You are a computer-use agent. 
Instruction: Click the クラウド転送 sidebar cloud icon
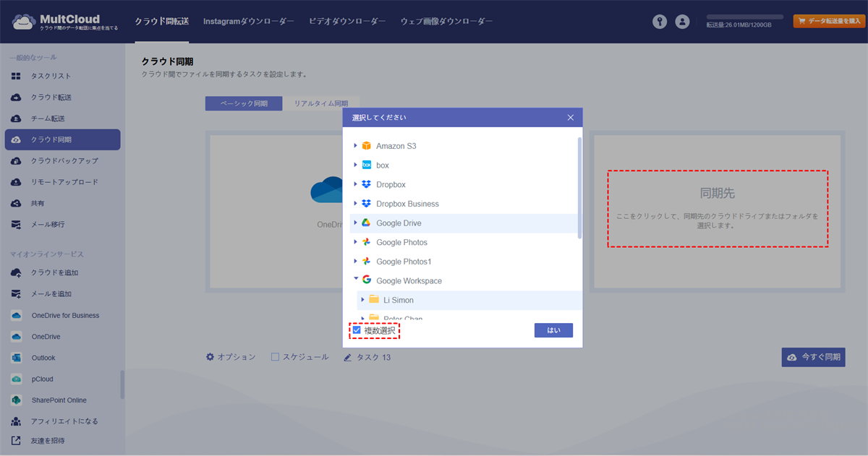(16, 97)
